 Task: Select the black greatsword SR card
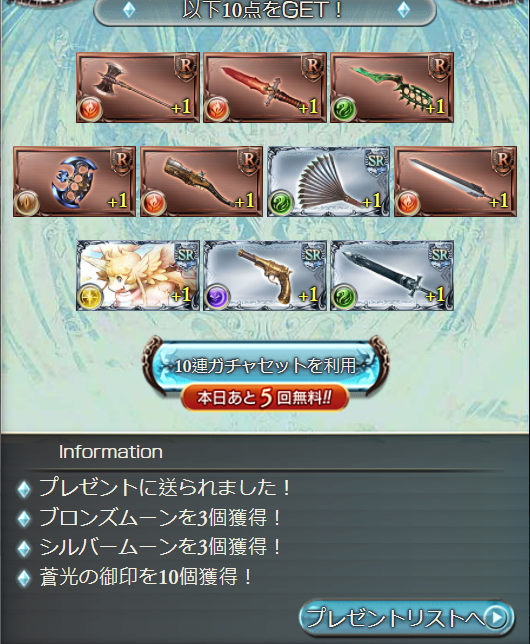coord(392,276)
